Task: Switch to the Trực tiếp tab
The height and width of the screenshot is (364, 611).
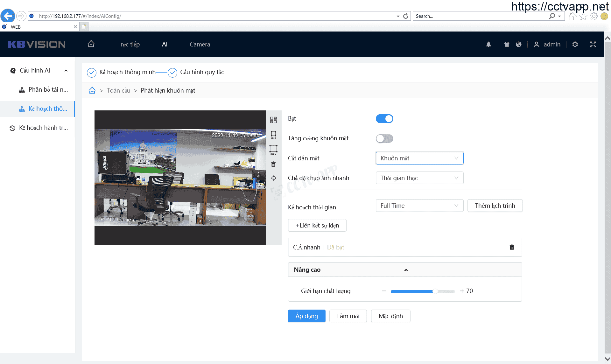Action: pos(128,45)
